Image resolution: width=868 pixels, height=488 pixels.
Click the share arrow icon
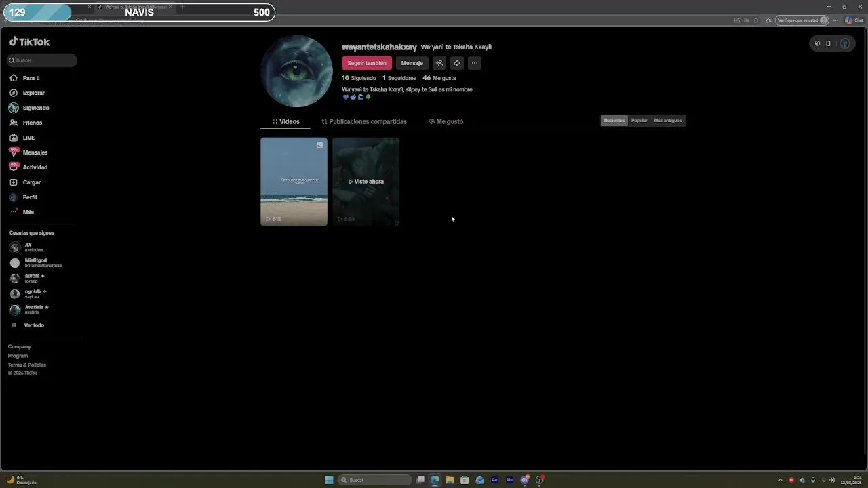coord(457,63)
